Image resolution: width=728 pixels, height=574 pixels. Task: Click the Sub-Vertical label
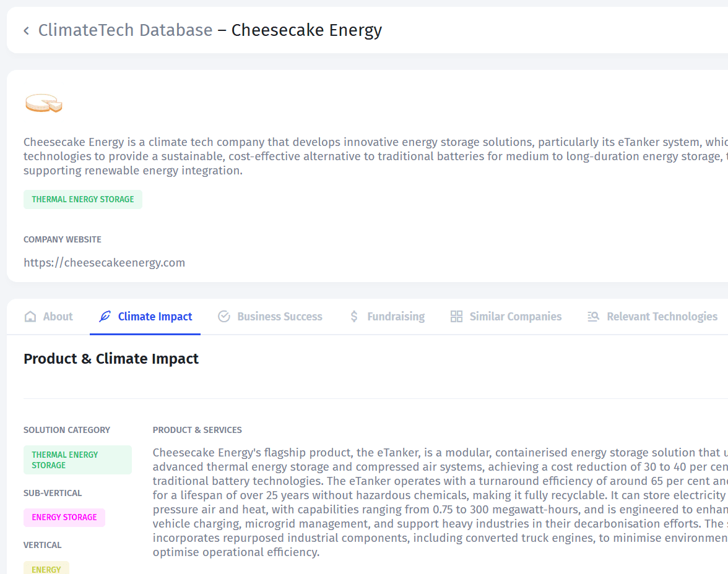coord(53,493)
